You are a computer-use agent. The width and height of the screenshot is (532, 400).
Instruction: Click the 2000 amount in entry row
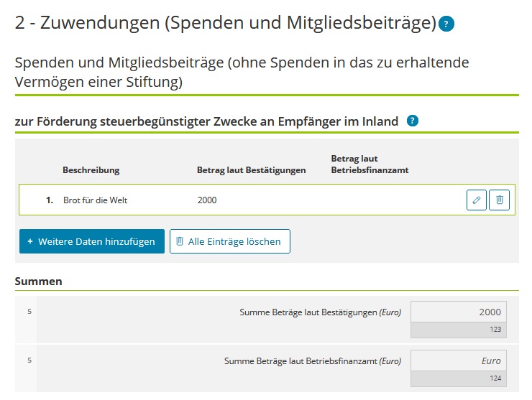point(207,200)
